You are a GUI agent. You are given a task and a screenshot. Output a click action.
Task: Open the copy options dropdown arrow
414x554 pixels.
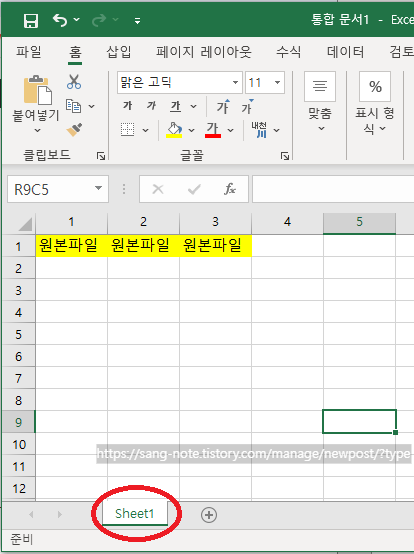(x=91, y=106)
